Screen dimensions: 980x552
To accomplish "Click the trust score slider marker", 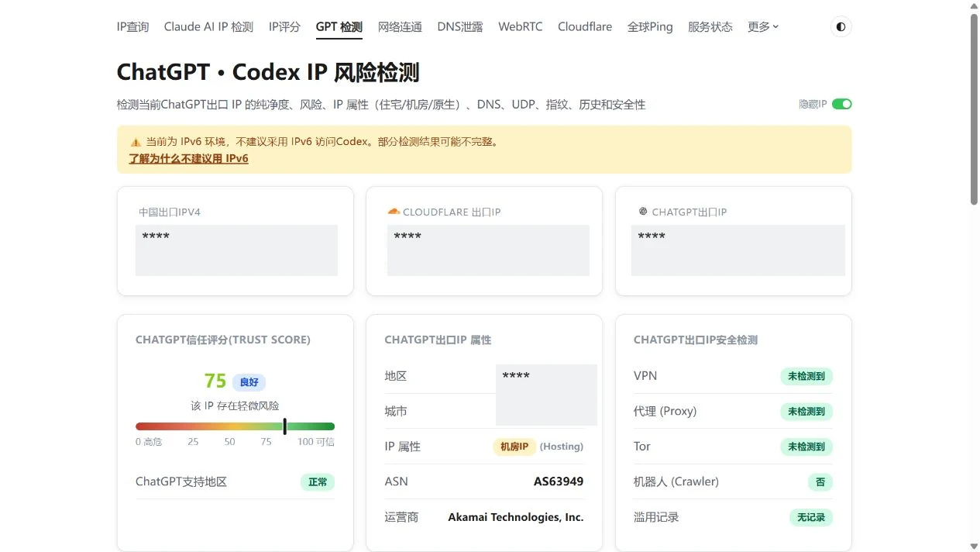I will pyautogui.click(x=285, y=426).
